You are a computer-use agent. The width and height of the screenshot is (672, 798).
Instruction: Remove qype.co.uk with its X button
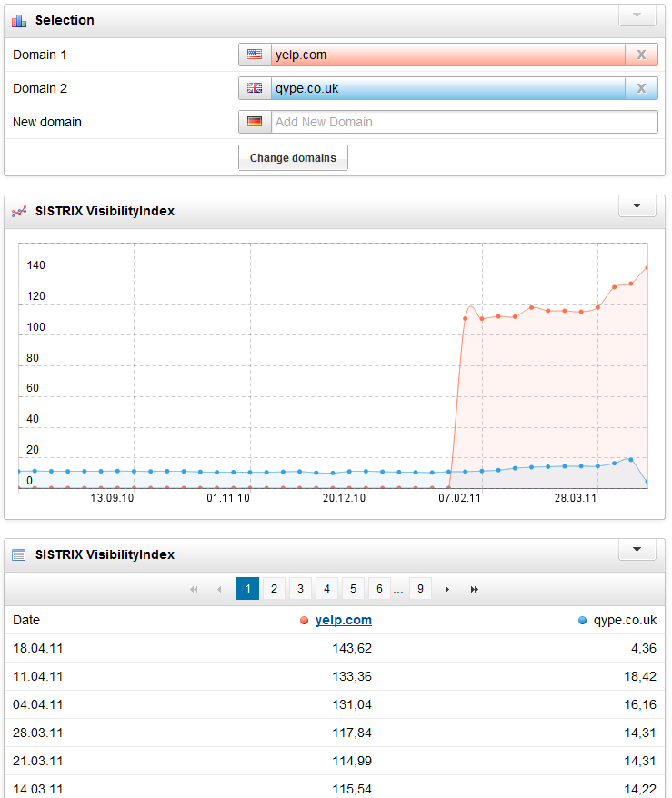(641, 88)
